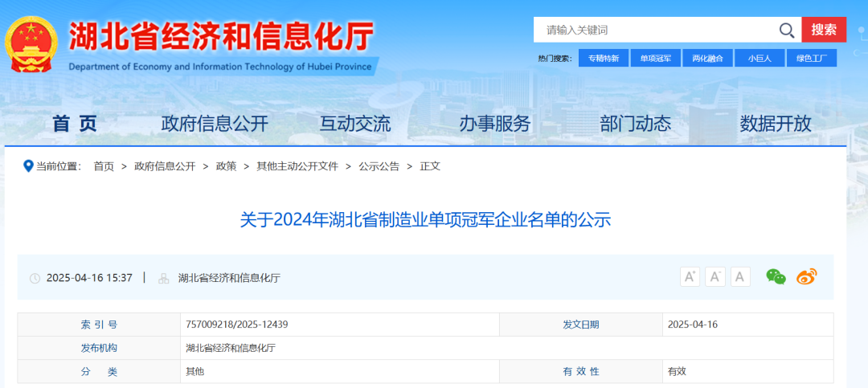Click the 有效 validity value

click(677, 372)
